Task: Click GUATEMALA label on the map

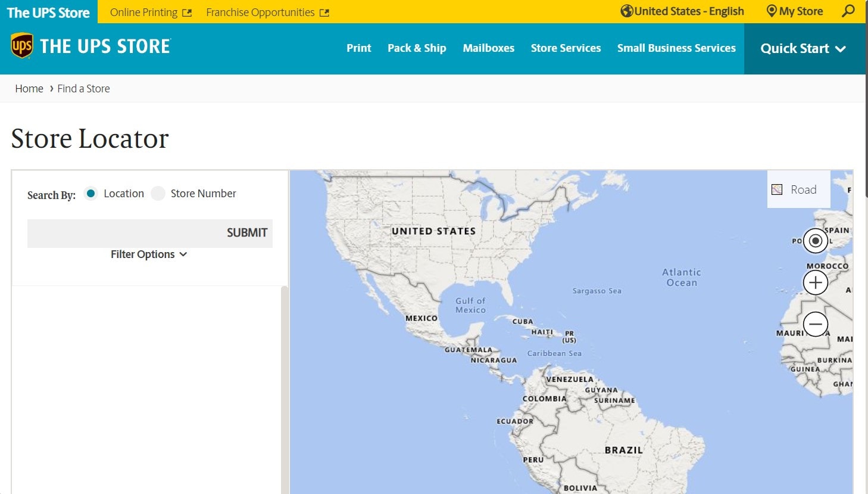Action: pyautogui.click(x=469, y=350)
